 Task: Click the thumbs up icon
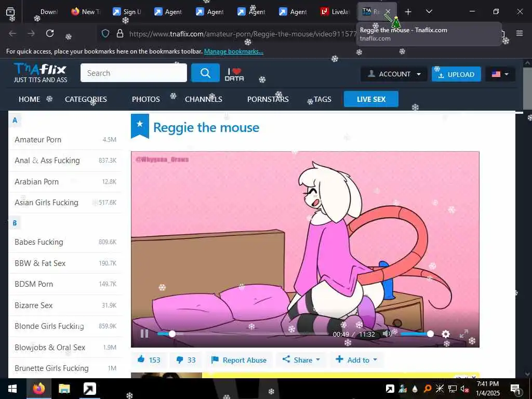[x=141, y=360]
